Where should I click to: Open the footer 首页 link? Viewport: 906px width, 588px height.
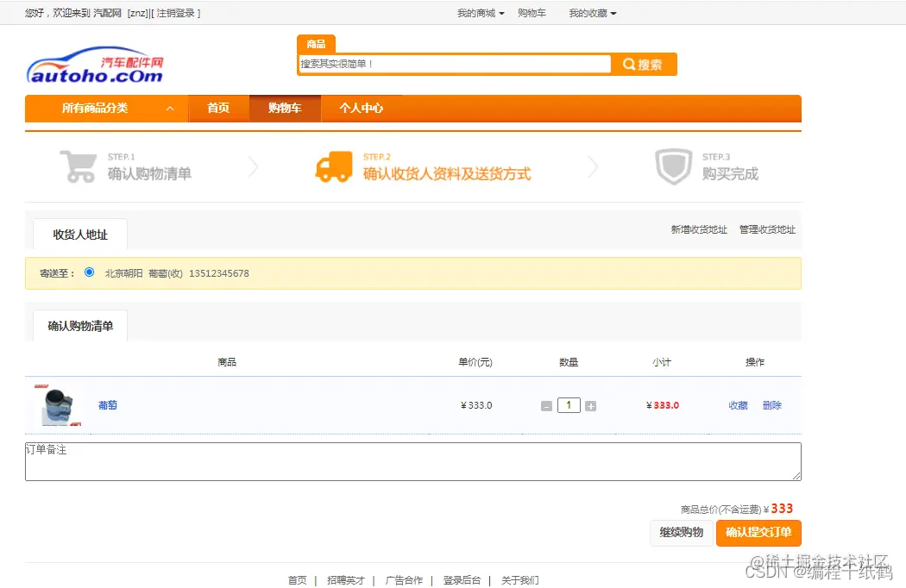(298, 580)
